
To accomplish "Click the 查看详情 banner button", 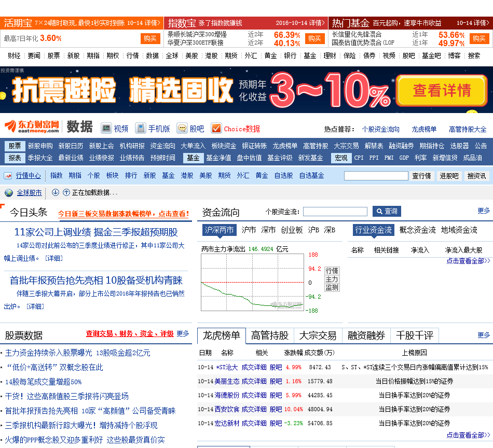I will [442, 90].
